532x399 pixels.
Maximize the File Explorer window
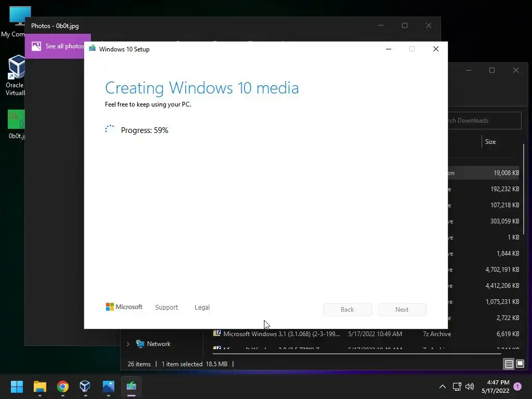tap(492, 70)
